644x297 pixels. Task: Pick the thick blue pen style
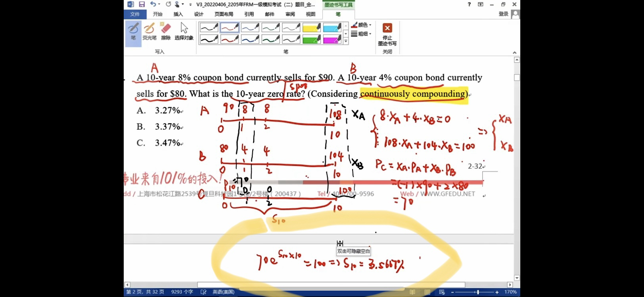250,39
